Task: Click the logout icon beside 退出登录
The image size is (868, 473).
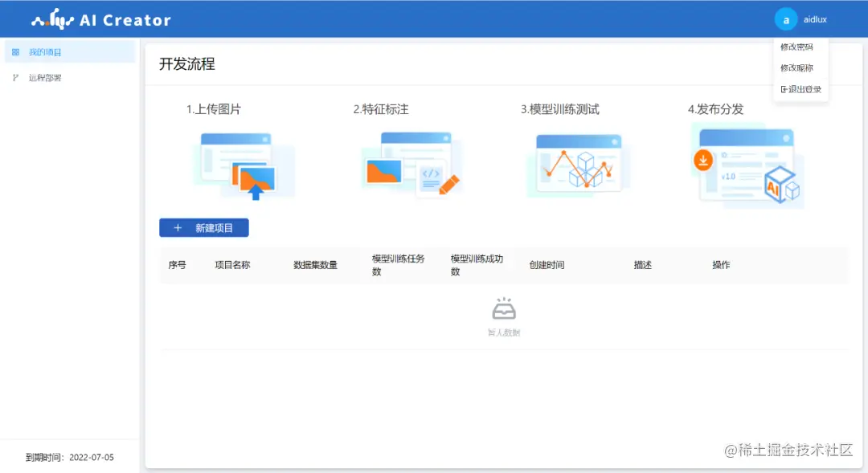Action: click(x=783, y=89)
